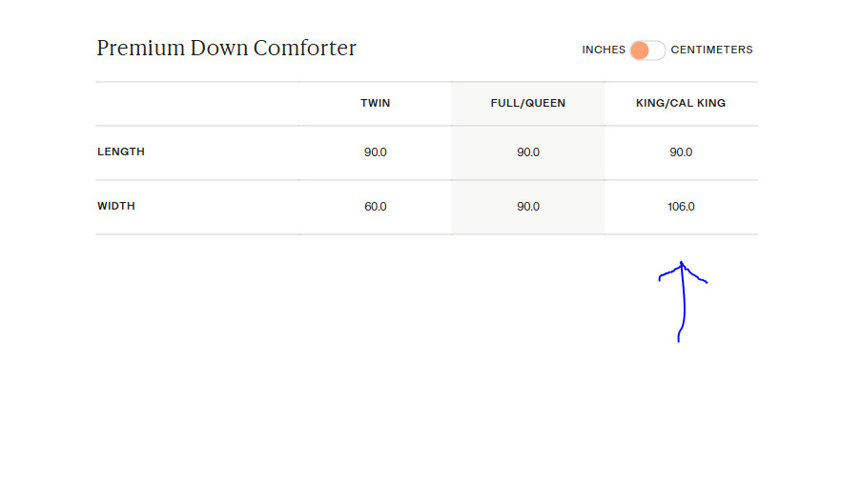Click the LENGTH row label
The image size is (841, 504).
pyautogui.click(x=121, y=152)
